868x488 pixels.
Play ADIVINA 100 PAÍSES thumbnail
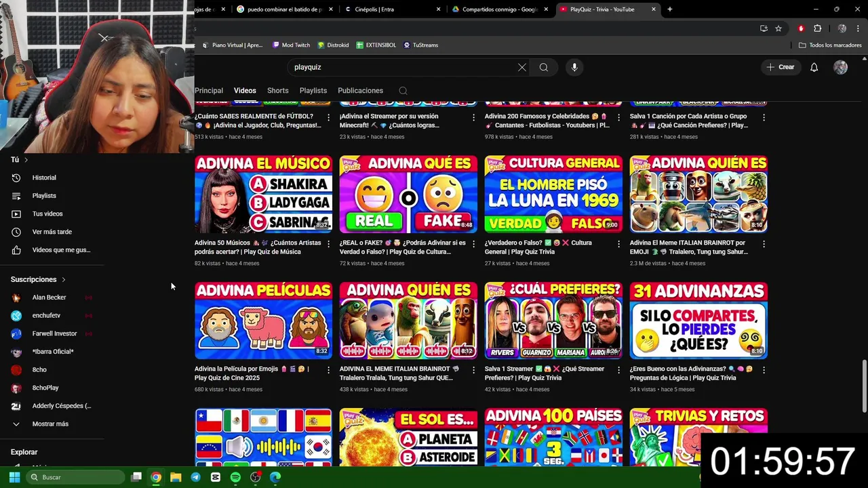click(553, 437)
